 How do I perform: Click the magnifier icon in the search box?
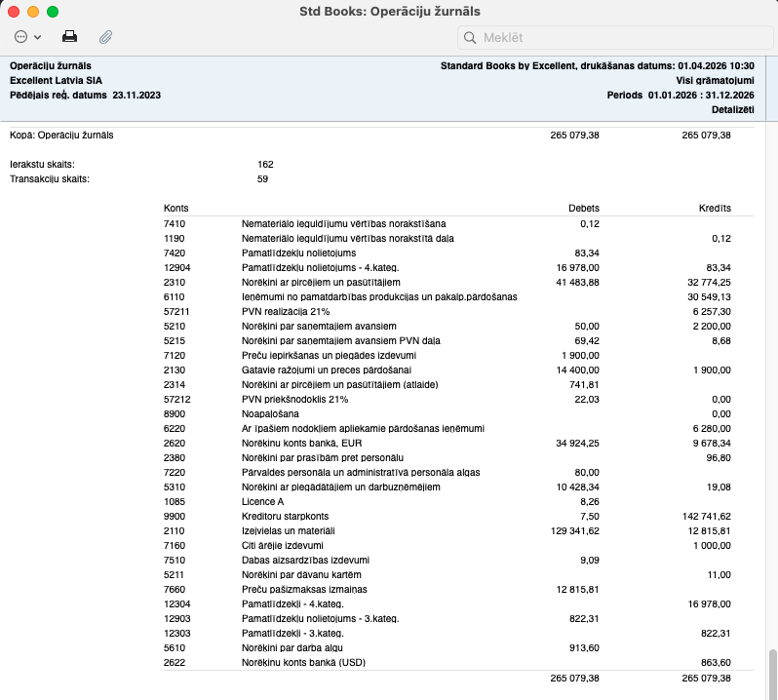click(471, 38)
